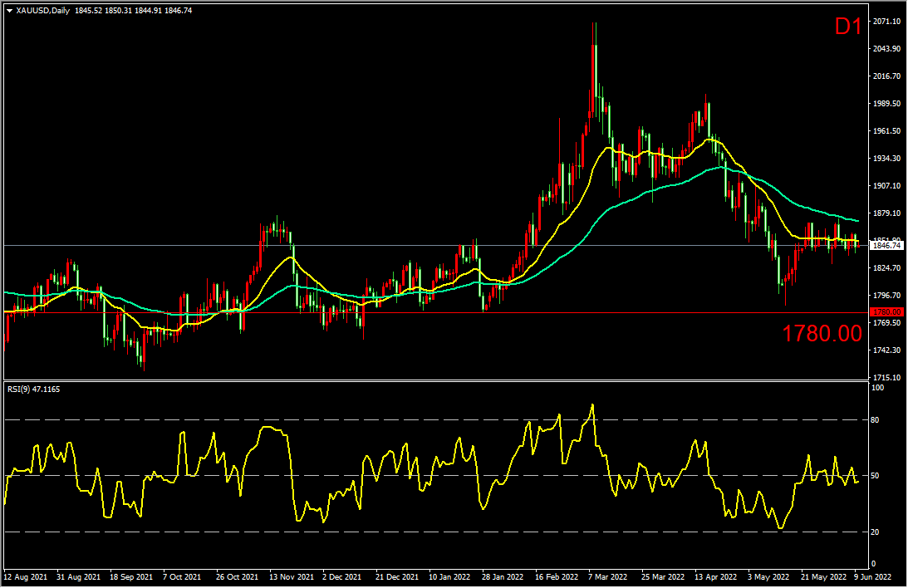Click the 2071.10 price scale value
This screenshot has height=588, width=908.
[886, 22]
